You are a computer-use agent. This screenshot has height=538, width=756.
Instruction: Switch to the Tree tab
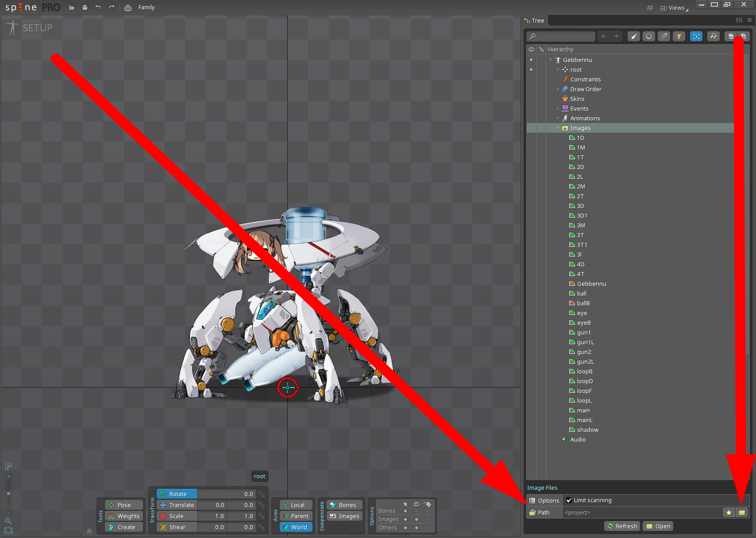pos(535,20)
